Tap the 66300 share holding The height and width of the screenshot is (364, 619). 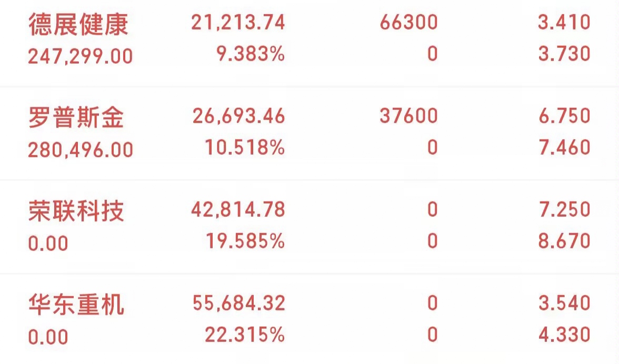click(x=408, y=23)
